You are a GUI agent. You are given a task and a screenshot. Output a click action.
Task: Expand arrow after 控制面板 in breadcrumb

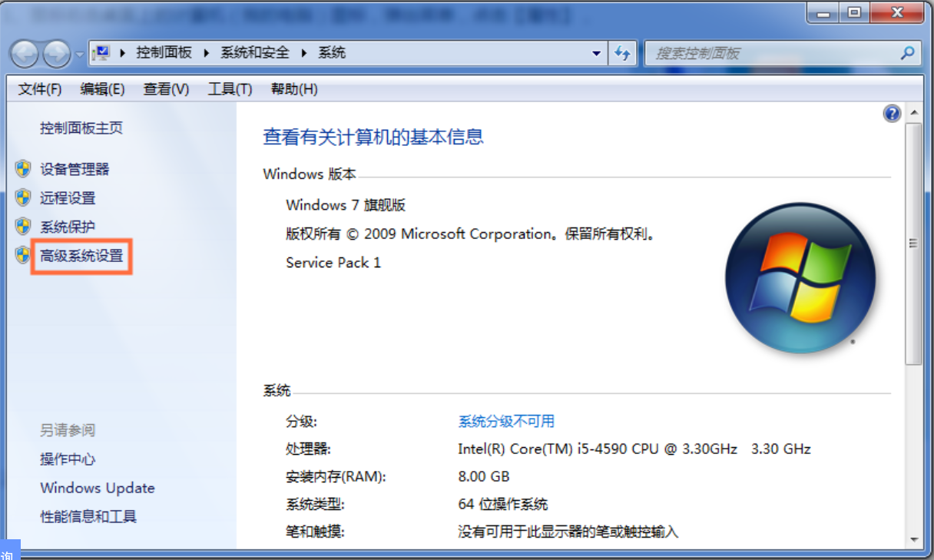point(206,53)
